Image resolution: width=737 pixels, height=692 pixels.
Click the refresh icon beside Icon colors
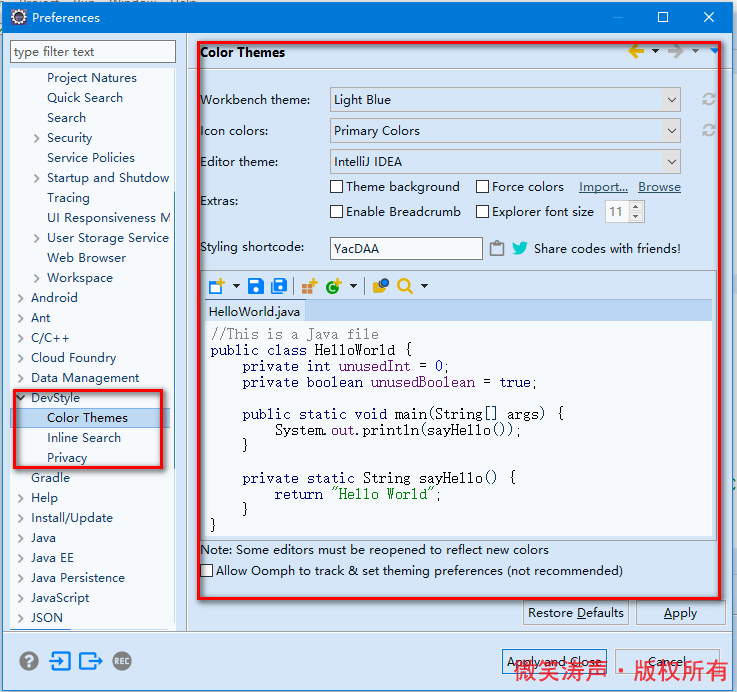point(708,130)
